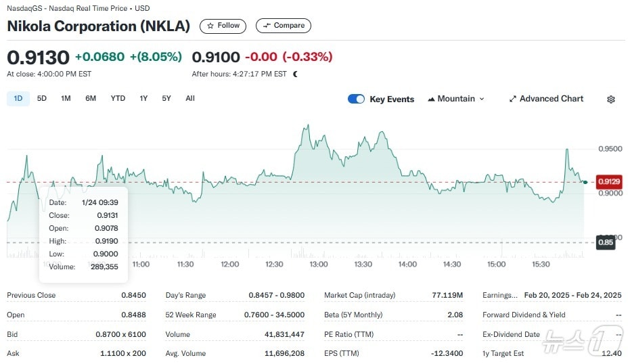Open the Advanced Chart link
630x364 pixels.
(551, 99)
